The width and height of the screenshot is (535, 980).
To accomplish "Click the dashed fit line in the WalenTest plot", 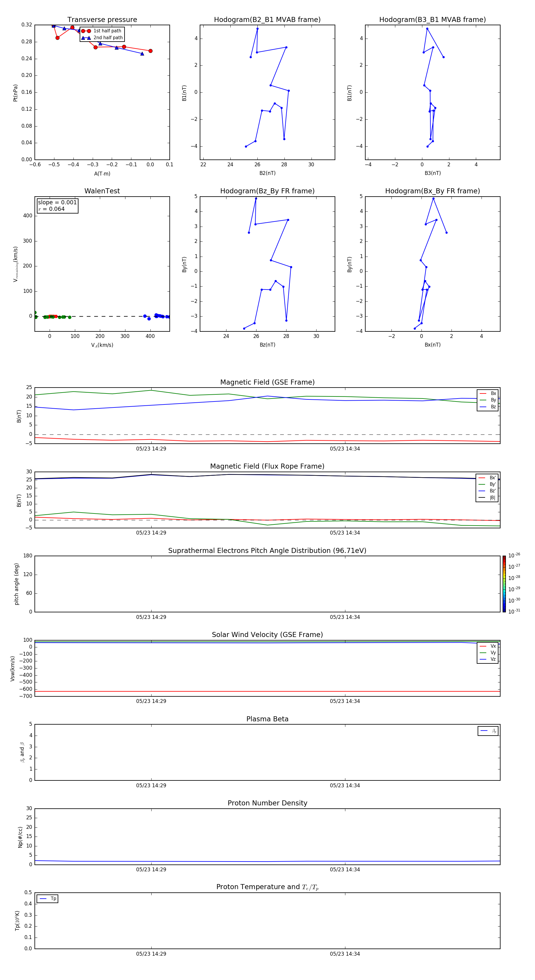I will click(102, 317).
